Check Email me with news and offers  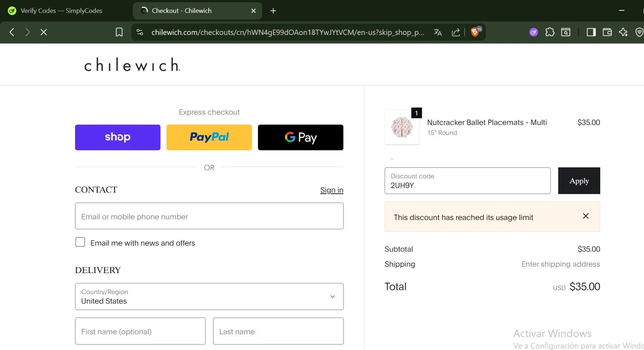click(80, 242)
